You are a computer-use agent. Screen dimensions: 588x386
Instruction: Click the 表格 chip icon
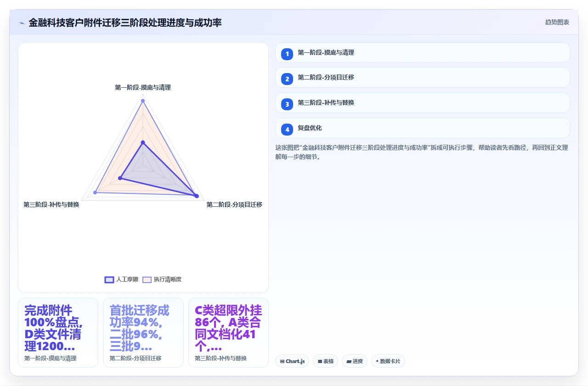[320, 362]
